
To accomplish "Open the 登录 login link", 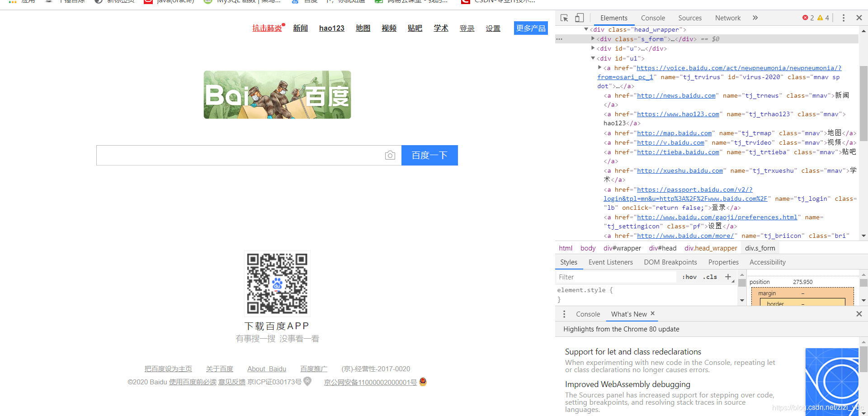I will [467, 28].
